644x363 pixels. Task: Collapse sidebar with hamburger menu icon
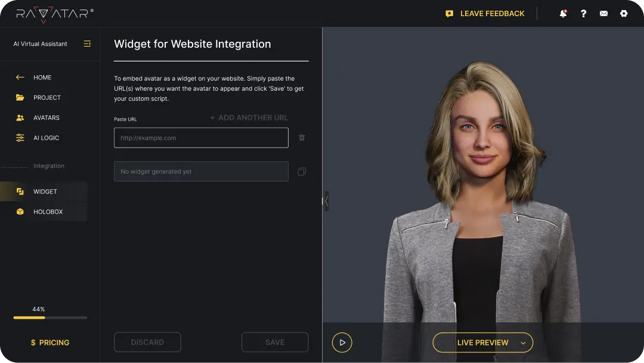pyautogui.click(x=87, y=44)
